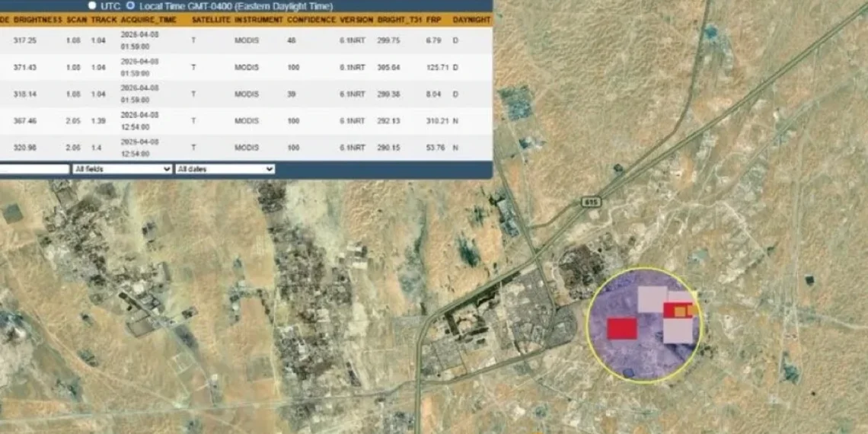Click BRIGHT_T31 value 305.64
This screenshot has width=868, height=434.
click(x=388, y=68)
